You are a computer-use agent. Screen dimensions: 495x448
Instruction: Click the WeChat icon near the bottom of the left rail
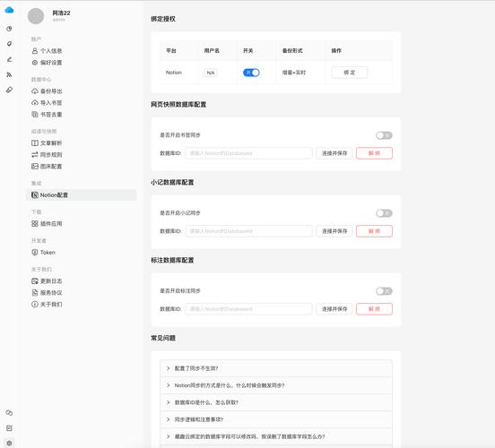pos(9,413)
